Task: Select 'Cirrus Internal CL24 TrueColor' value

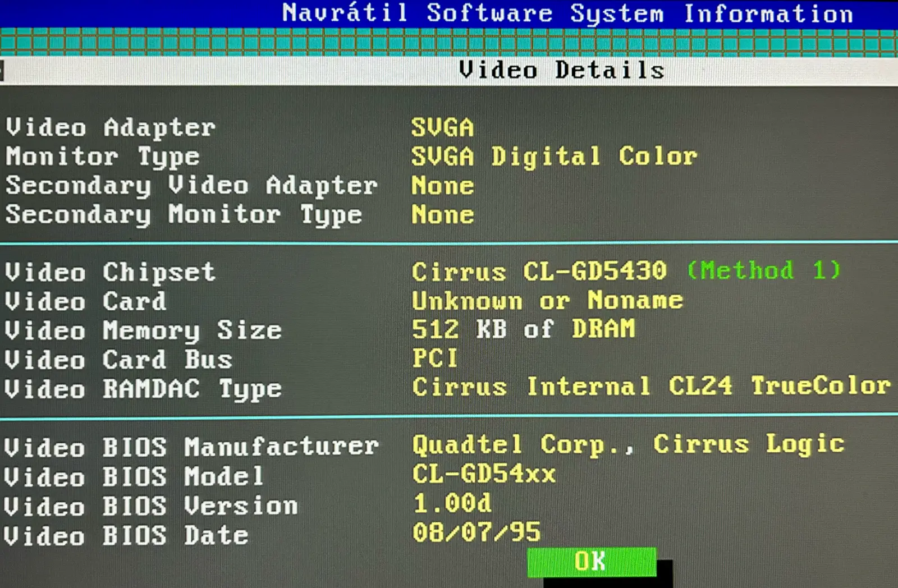Action: [x=652, y=386]
